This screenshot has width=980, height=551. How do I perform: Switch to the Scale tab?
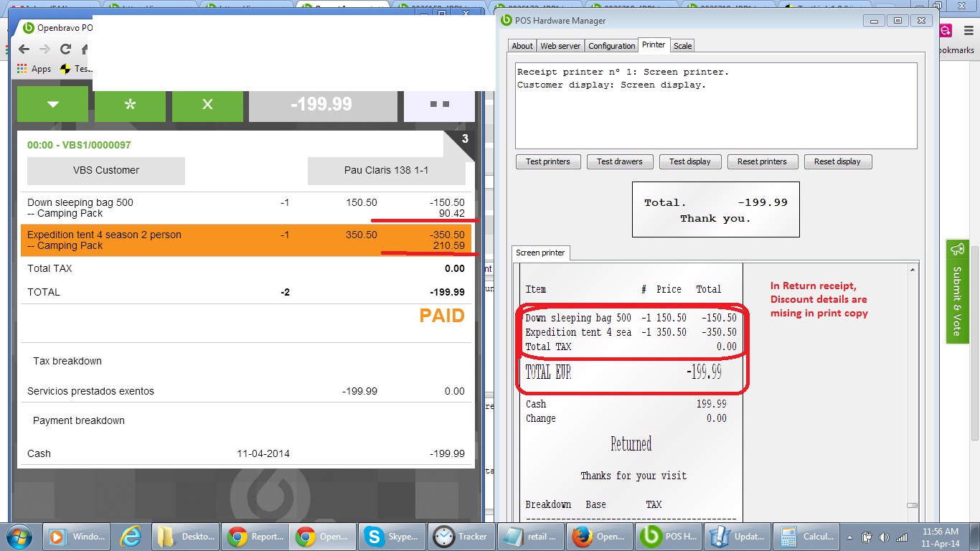(683, 46)
